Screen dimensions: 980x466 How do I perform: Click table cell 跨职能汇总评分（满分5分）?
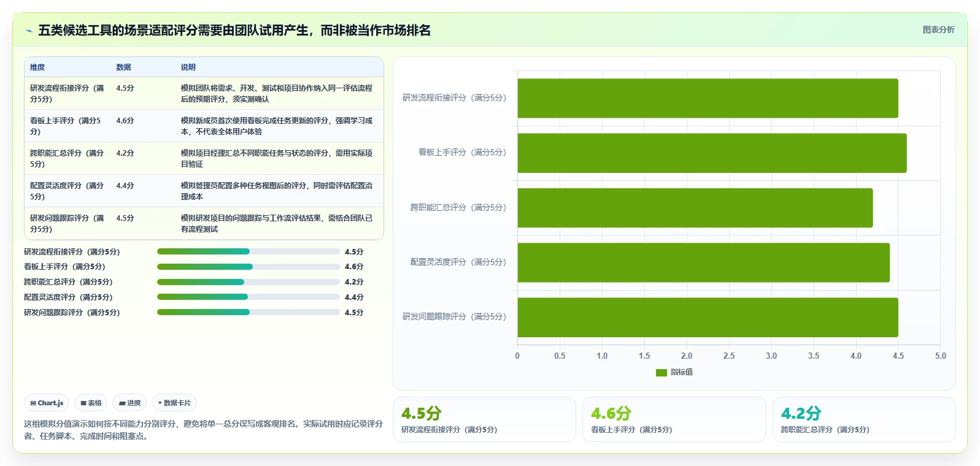pyautogui.click(x=68, y=159)
